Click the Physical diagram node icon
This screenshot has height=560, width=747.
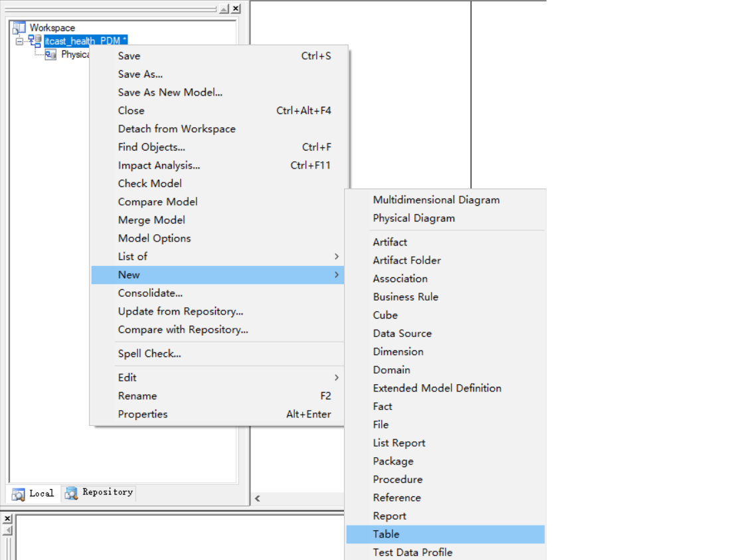pyautogui.click(x=50, y=55)
